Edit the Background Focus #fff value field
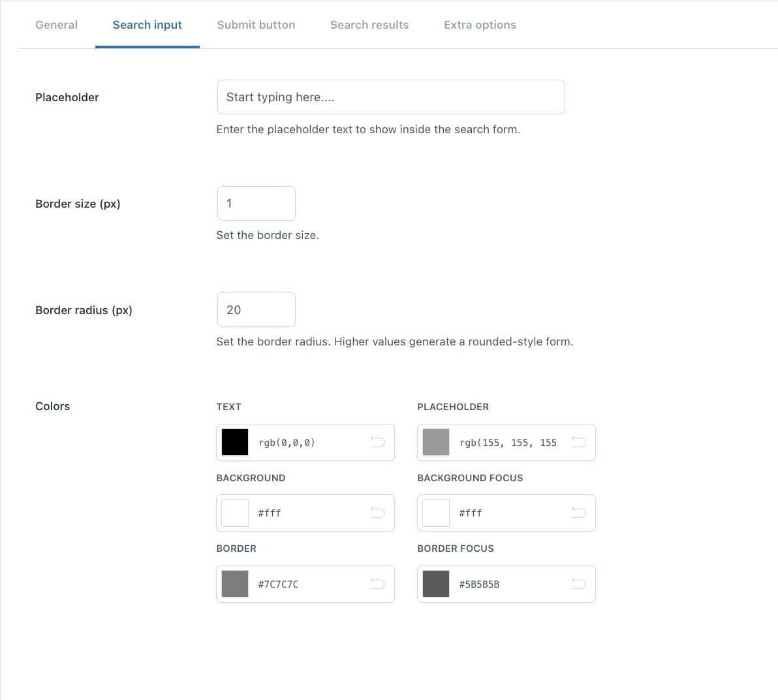Viewport: 778px width, 700px height. click(509, 513)
